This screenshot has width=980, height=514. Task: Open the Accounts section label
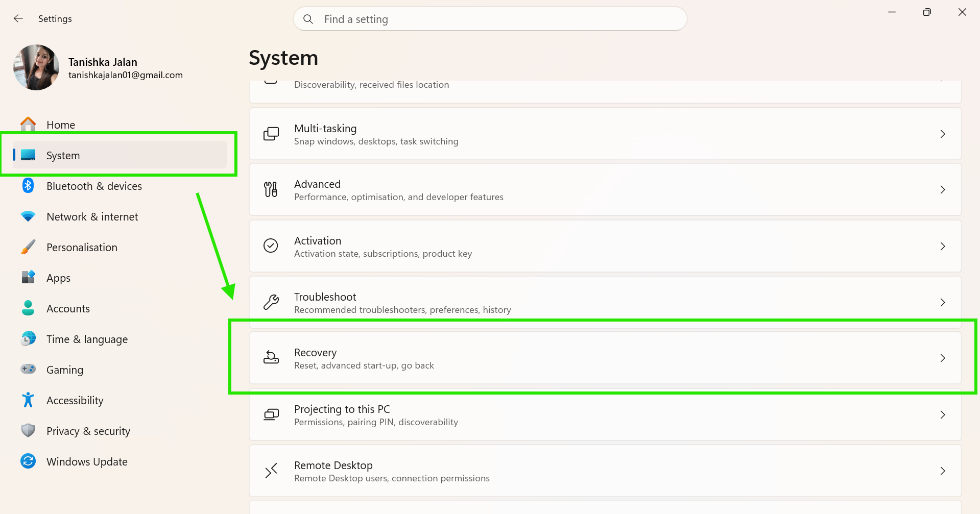pos(68,308)
